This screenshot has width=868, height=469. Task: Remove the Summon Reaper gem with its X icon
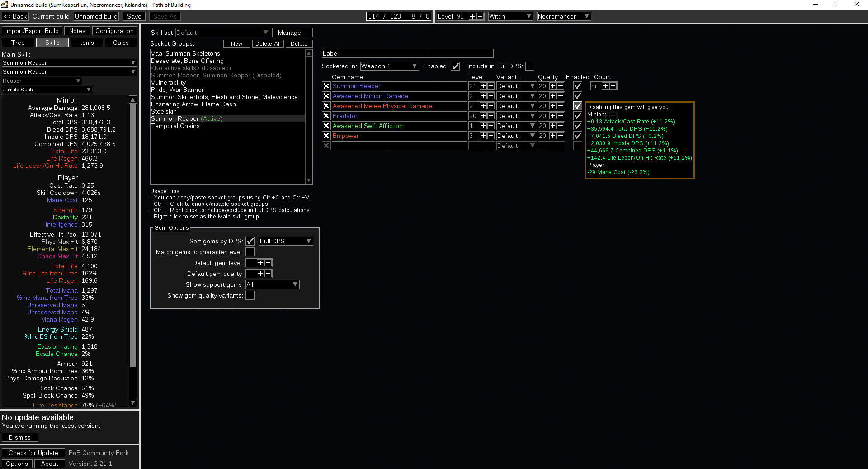pyautogui.click(x=326, y=86)
